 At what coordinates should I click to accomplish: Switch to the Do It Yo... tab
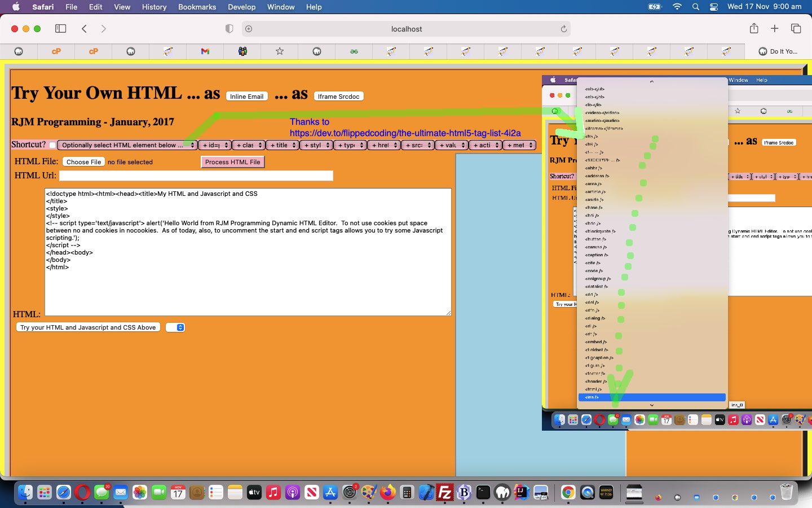coord(778,51)
